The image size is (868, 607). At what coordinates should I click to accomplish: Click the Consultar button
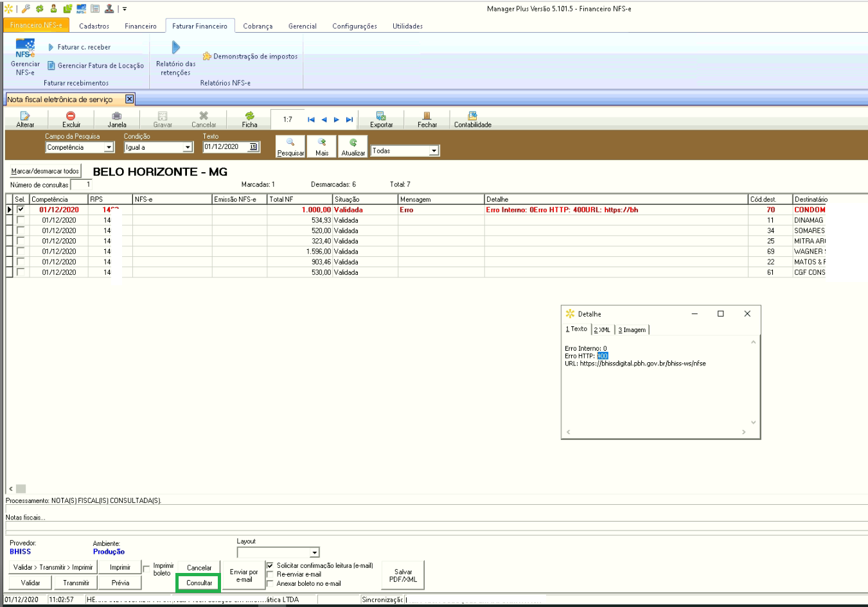coord(199,583)
